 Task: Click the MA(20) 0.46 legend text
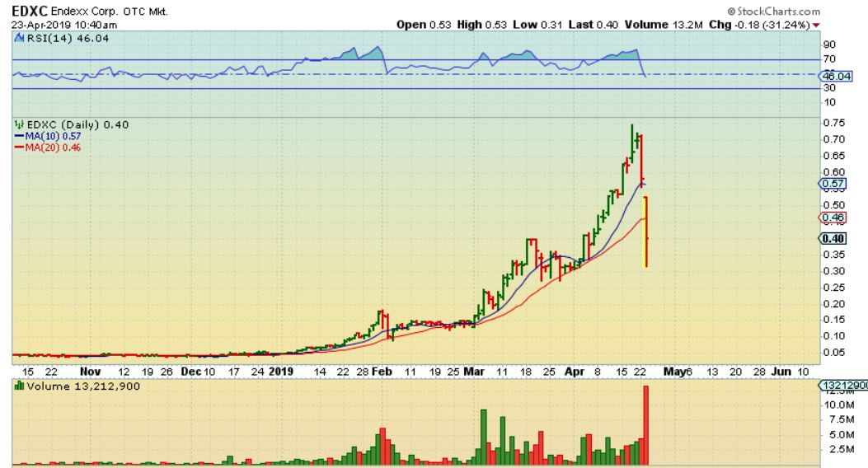tap(53, 147)
